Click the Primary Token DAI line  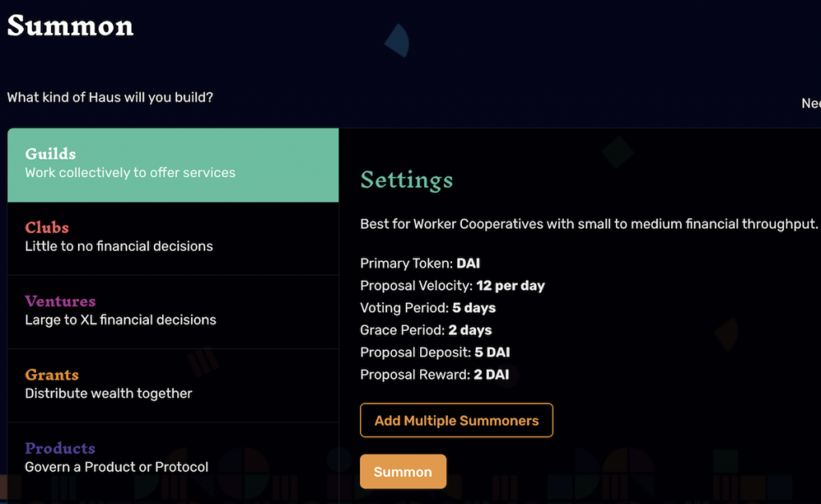pos(420,263)
